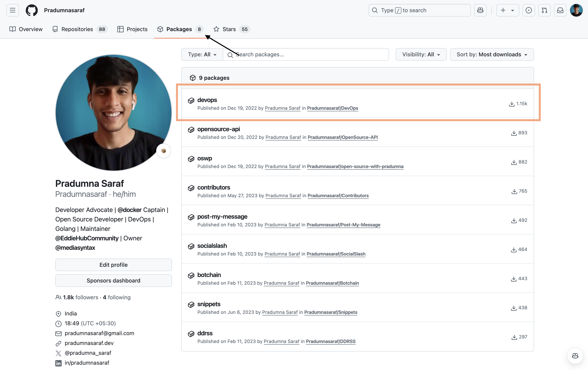Image resolution: width=588 pixels, height=370 pixels.
Task: Click the Edit profile button
Action: pos(113,265)
